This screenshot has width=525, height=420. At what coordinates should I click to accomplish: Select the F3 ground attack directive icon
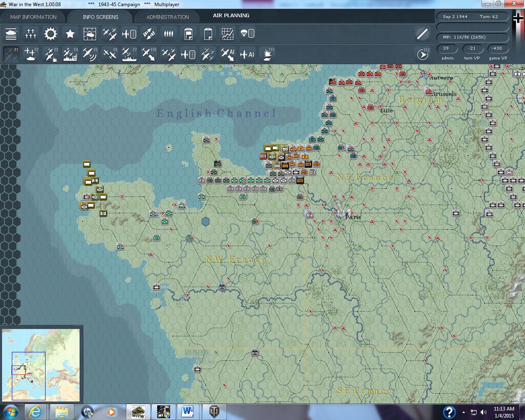[50, 54]
